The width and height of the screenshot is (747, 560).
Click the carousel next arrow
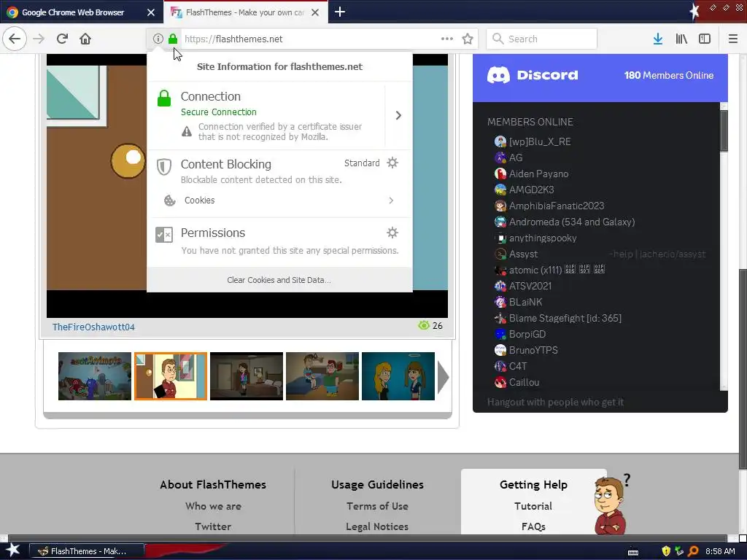pyautogui.click(x=443, y=377)
